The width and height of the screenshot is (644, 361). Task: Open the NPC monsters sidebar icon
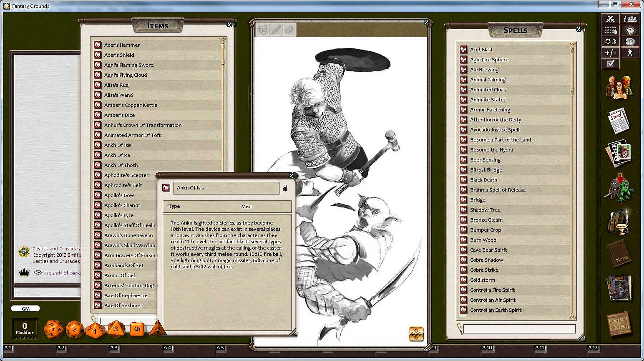[619, 187]
